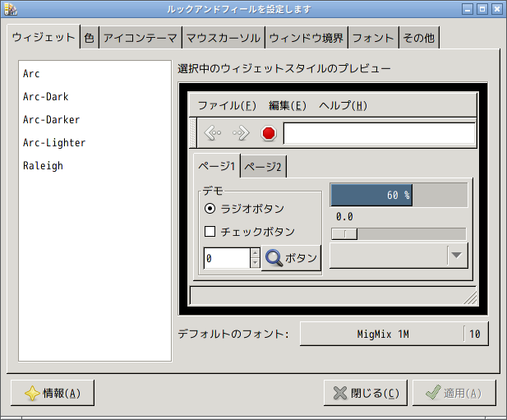Switch to ページ2 tab in preview
Screen dimensions: 507x420
263,167
